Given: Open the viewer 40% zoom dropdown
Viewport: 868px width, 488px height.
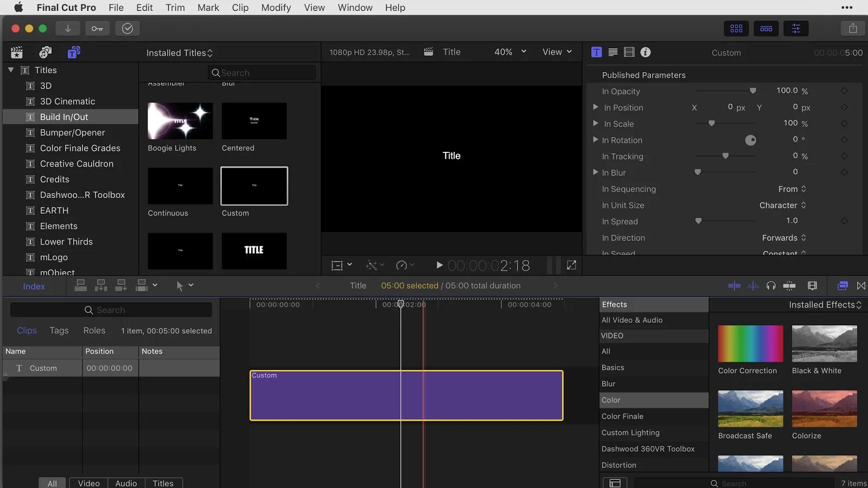Looking at the screenshot, I should 510,52.
